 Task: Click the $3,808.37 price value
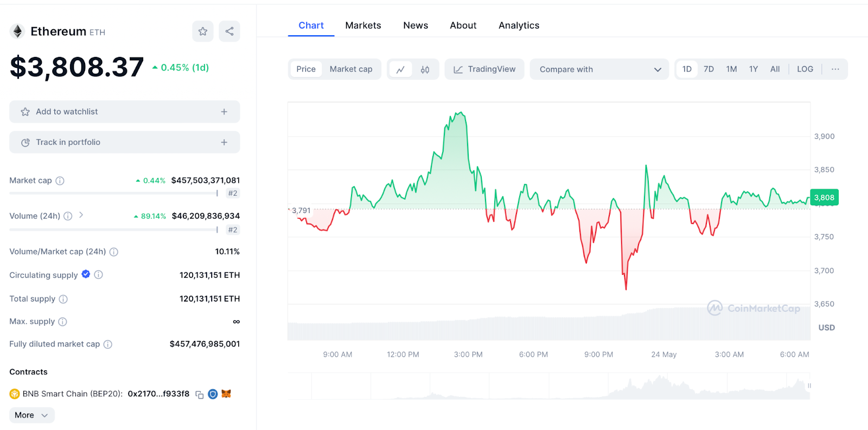[x=77, y=67]
